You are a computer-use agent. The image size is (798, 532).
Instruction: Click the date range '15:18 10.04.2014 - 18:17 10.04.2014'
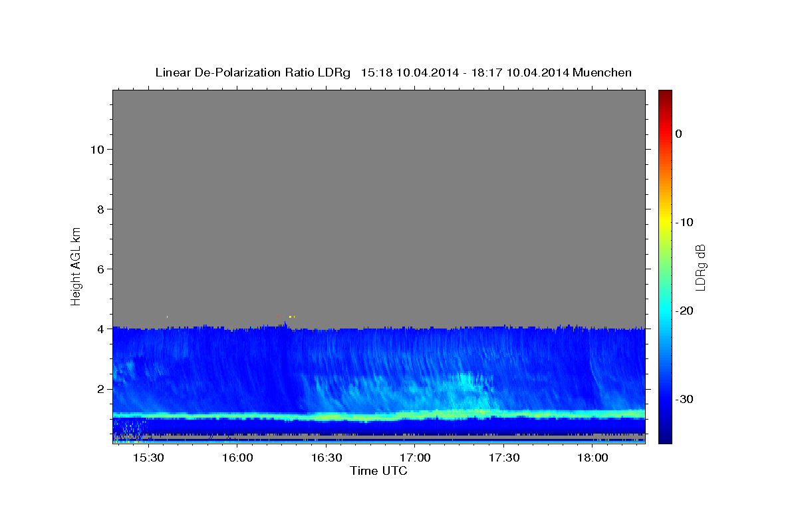click(465, 72)
